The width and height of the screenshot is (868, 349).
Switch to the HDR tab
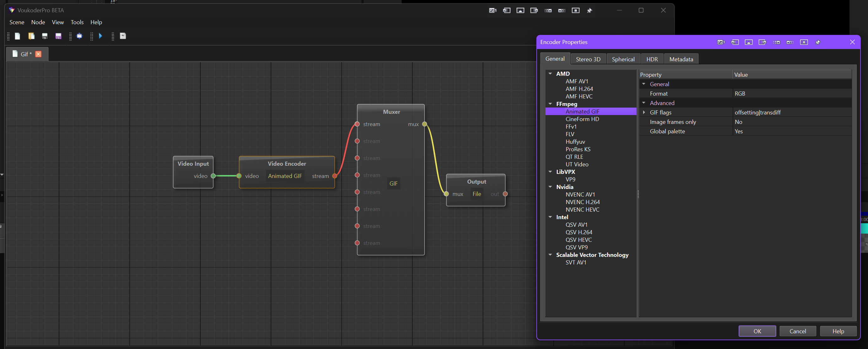click(652, 59)
